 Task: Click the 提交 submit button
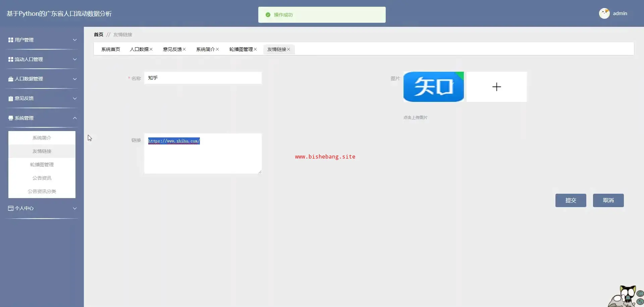(571, 200)
